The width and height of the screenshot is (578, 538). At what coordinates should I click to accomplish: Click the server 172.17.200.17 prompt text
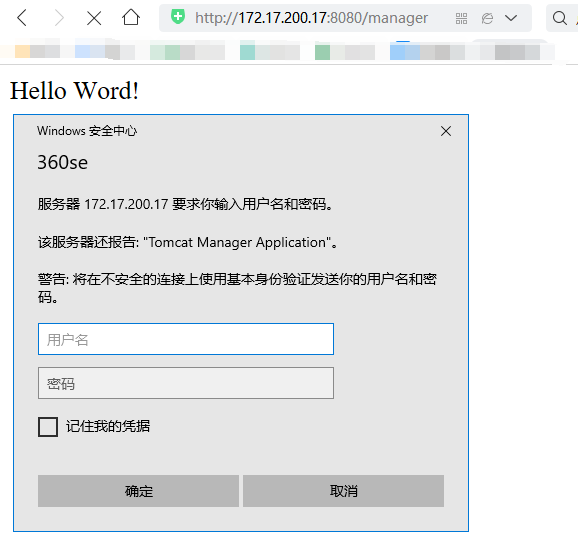click(x=185, y=204)
